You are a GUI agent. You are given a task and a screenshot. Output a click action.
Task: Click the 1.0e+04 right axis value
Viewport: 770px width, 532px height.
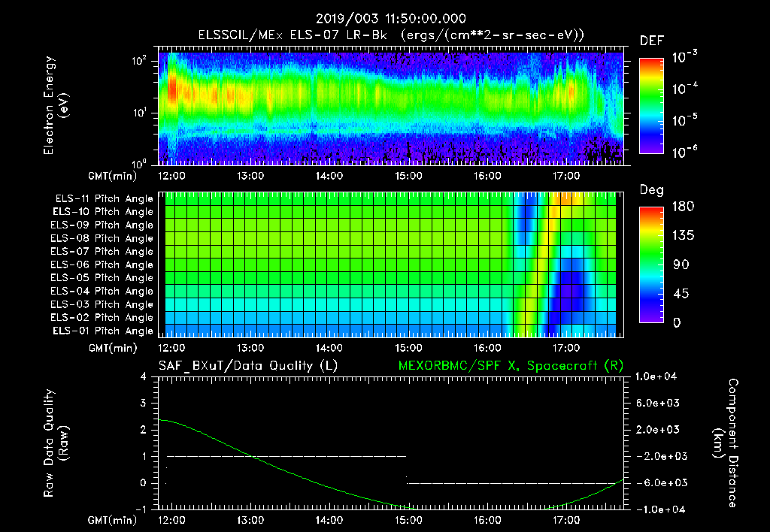[656, 377]
